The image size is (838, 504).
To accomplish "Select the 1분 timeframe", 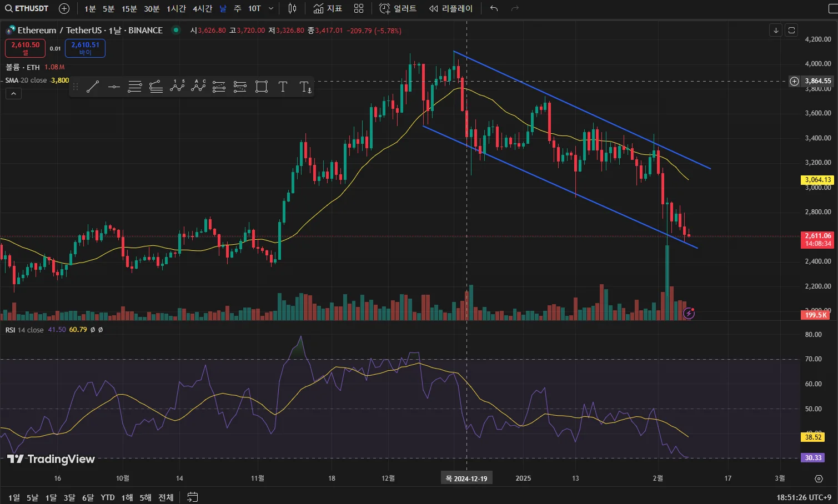I will click(90, 8).
